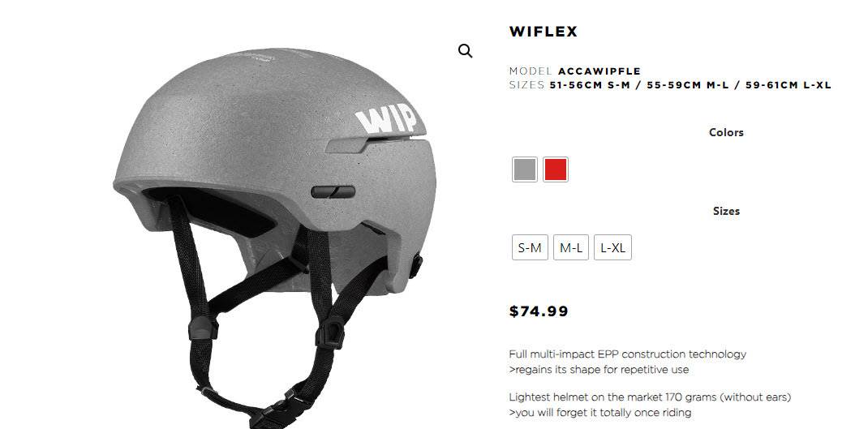Select the gray color swatch
Viewport: 868px width, 429px height.
coord(524,169)
